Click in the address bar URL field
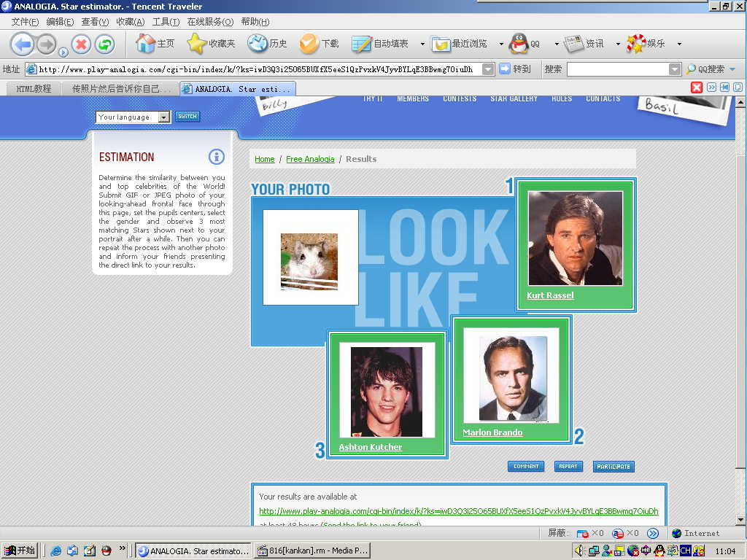 click(x=260, y=69)
